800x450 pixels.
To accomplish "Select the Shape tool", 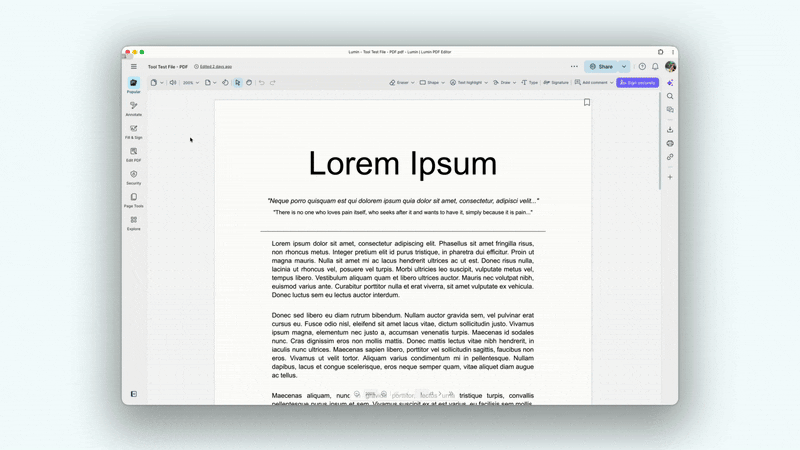I will tap(429, 83).
